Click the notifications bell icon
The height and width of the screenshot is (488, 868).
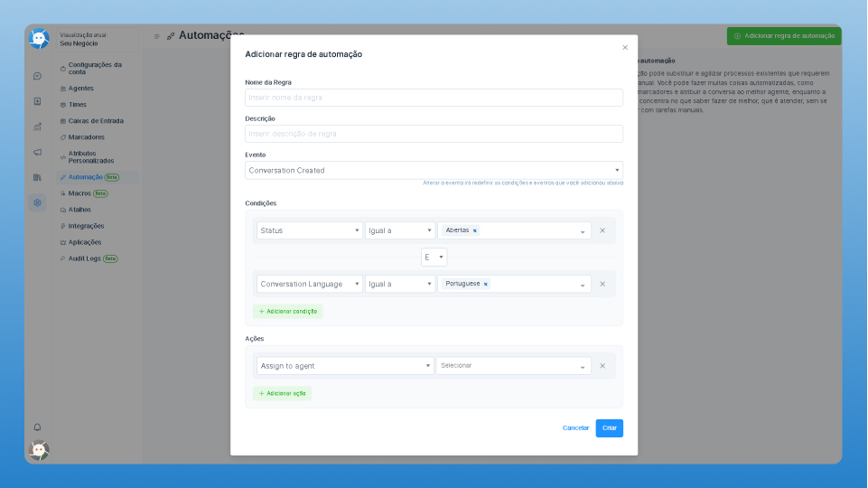[37, 427]
